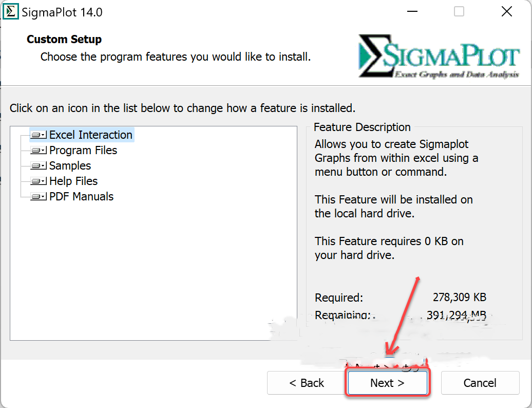Click the Custom Setup heading
The width and height of the screenshot is (532, 408).
point(64,40)
